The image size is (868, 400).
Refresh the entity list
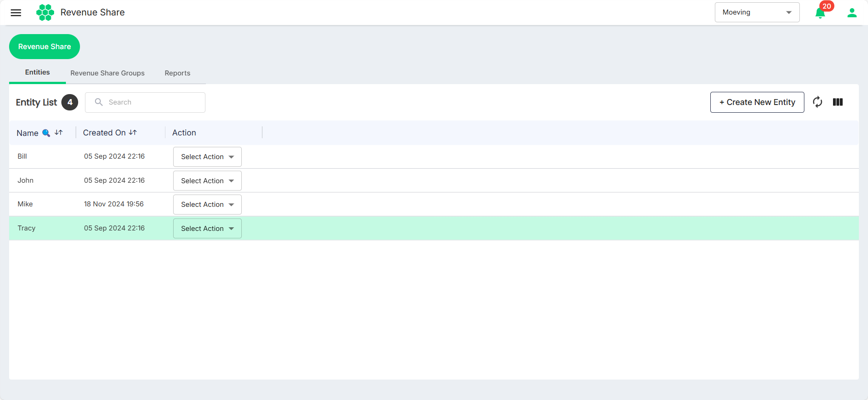[x=818, y=102]
